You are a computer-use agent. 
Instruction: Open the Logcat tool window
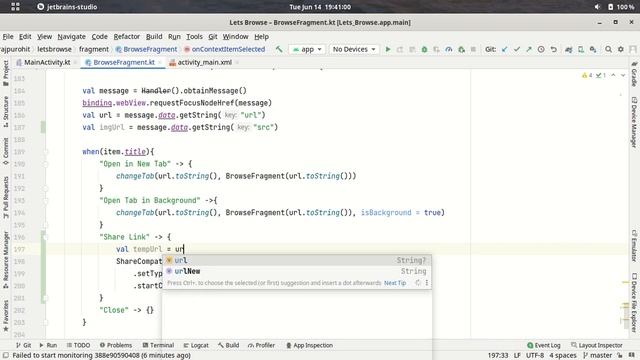tap(196, 345)
